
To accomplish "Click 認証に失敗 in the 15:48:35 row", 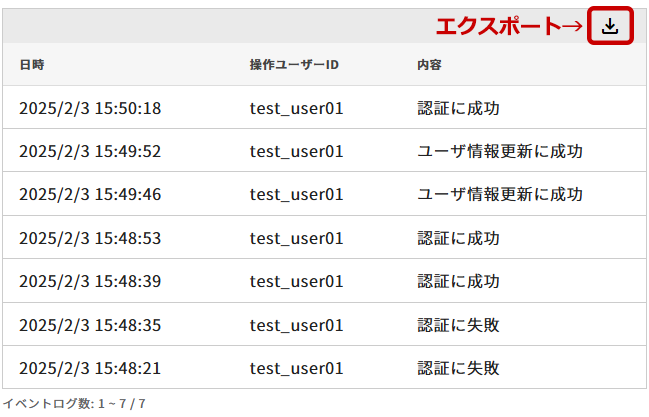I will tap(458, 324).
